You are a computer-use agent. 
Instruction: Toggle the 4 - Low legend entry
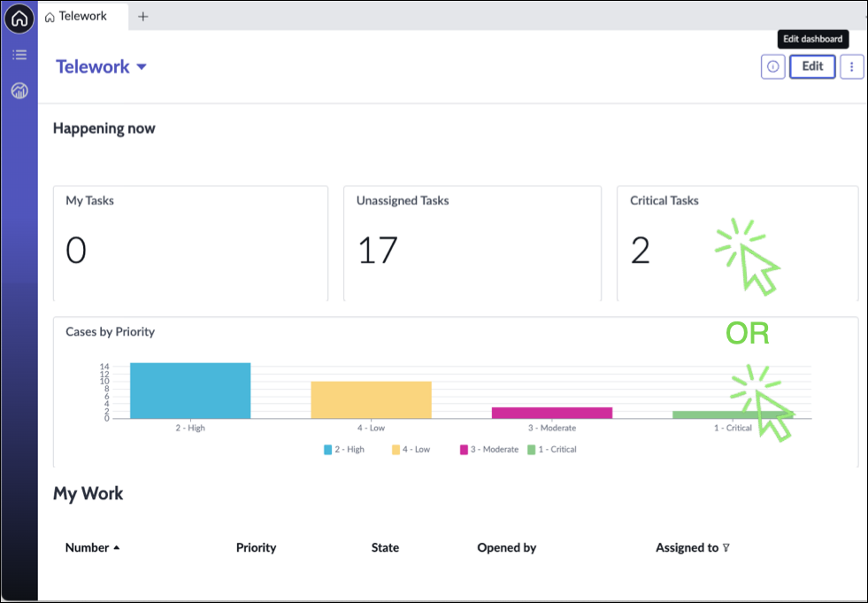(x=411, y=450)
